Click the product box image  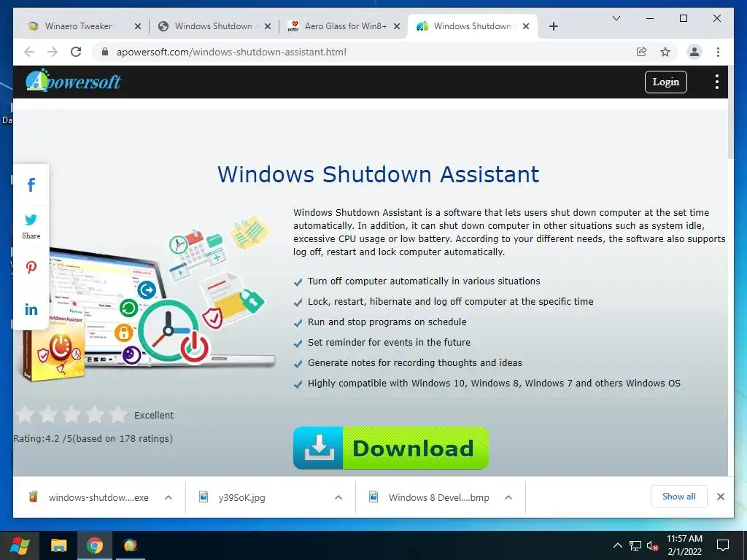point(54,345)
